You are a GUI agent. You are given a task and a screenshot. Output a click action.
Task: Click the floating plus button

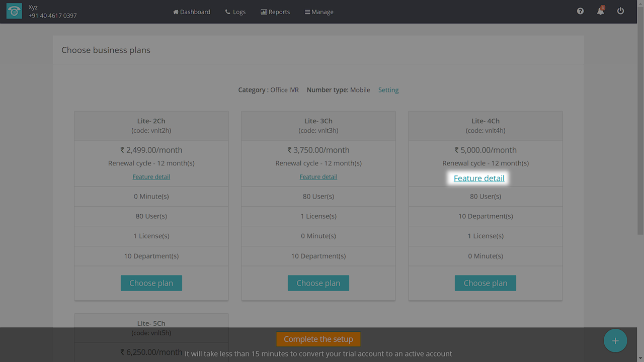tap(615, 341)
